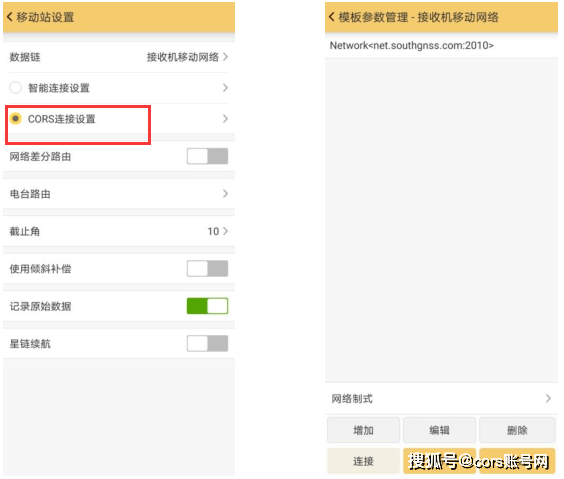
Task: Select the 智能连接设置 radio button
Action: click(x=15, y=87)
